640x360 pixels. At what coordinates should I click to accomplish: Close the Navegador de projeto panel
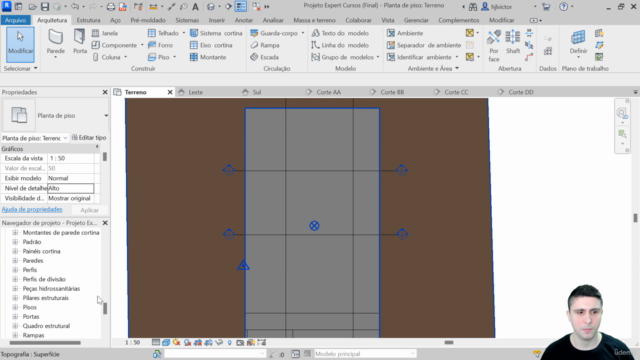pos(105,223)
